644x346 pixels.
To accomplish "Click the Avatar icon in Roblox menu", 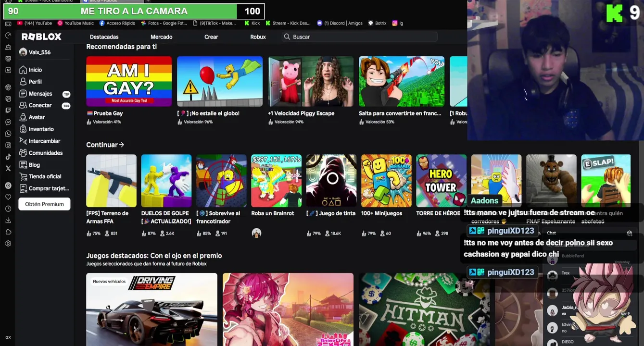I will tap(23, 117).
